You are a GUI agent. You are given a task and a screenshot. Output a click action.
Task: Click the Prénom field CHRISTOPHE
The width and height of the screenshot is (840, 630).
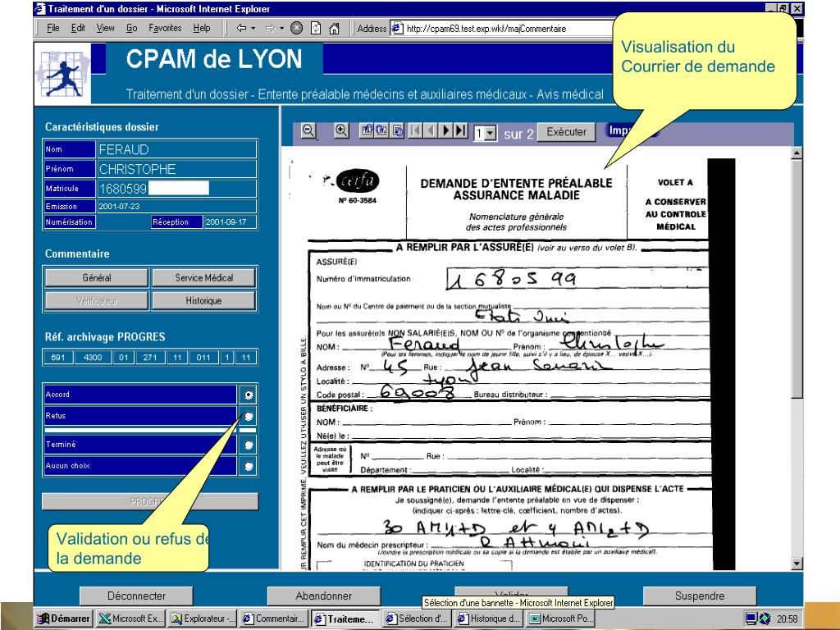pos(177,169)
